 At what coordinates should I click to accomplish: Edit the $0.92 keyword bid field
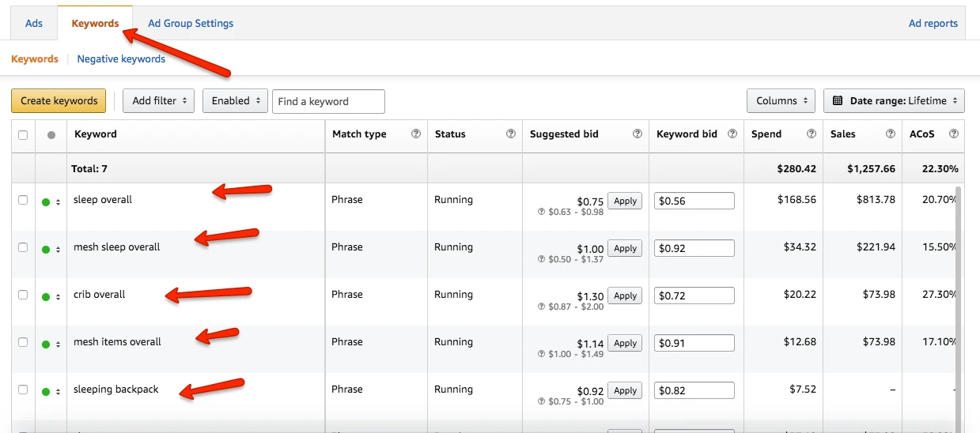pyautogui.click(x=694, y=248)
